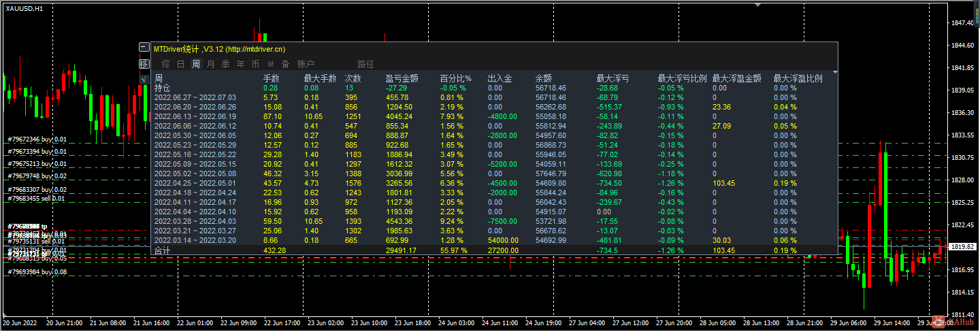Open the 账户 account tab

(x=306, y=64)
